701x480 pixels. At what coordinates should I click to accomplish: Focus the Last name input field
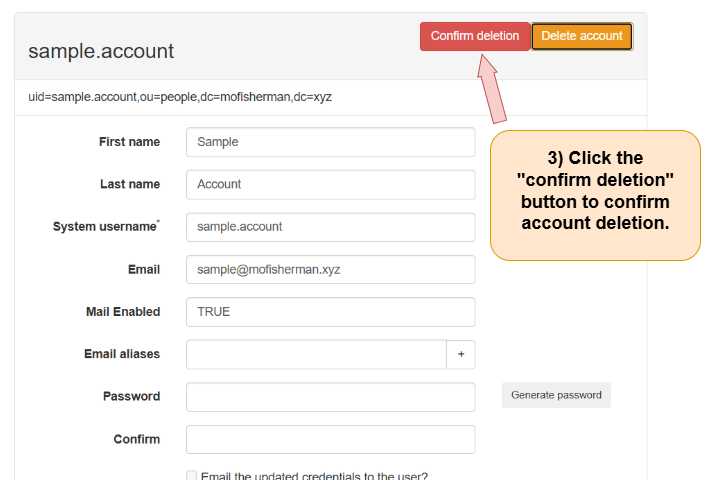pyautogui.click(x=330, y=184)
